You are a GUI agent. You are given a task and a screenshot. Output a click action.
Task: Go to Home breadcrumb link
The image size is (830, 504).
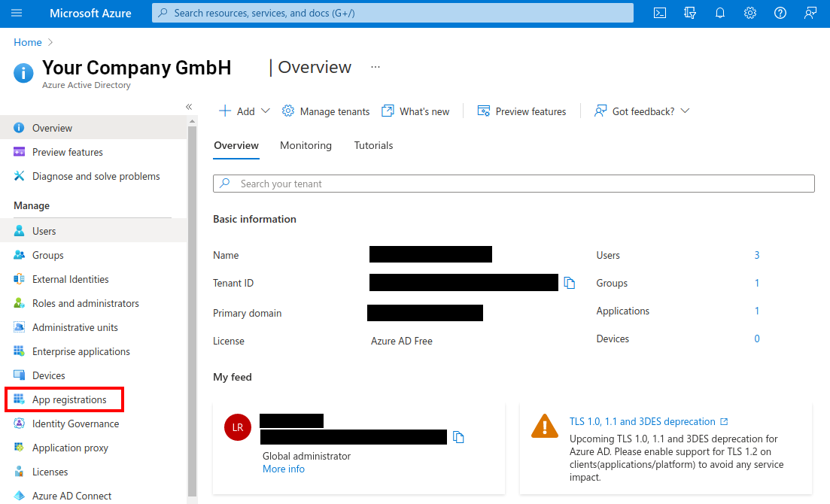click(28, 42)
